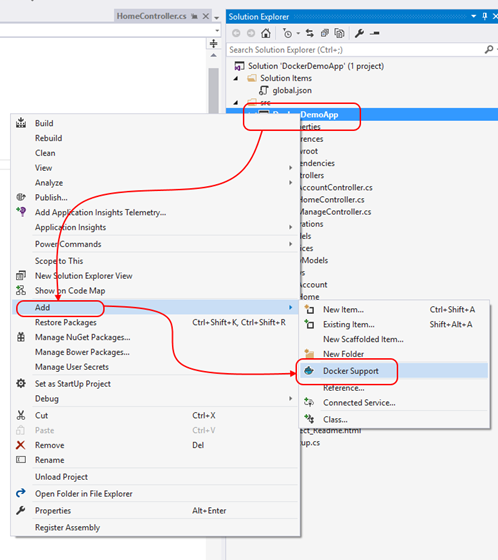Screen dimensions: 498x560
Task: Toggle the Show All Files icon
Action: click(x=339, y=33)
